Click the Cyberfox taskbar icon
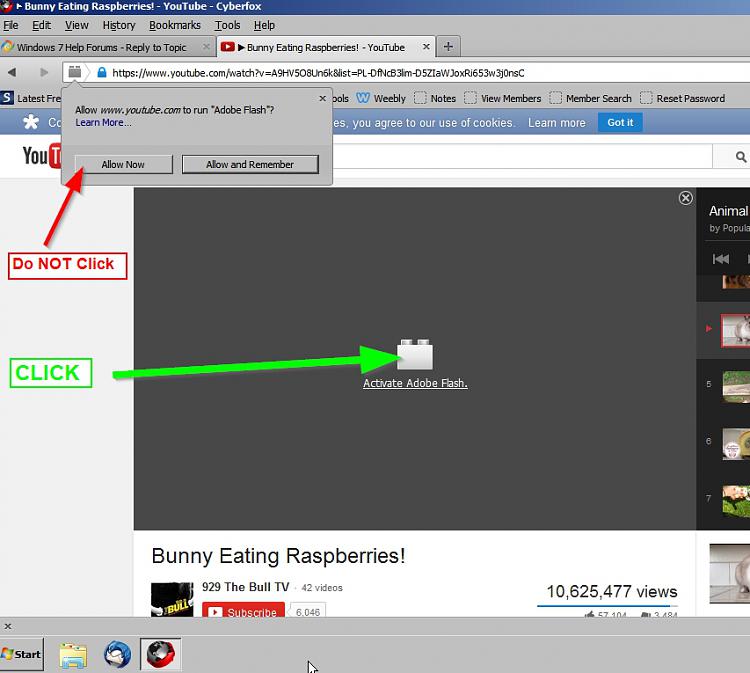750x673 pixels. click(161, 654)
